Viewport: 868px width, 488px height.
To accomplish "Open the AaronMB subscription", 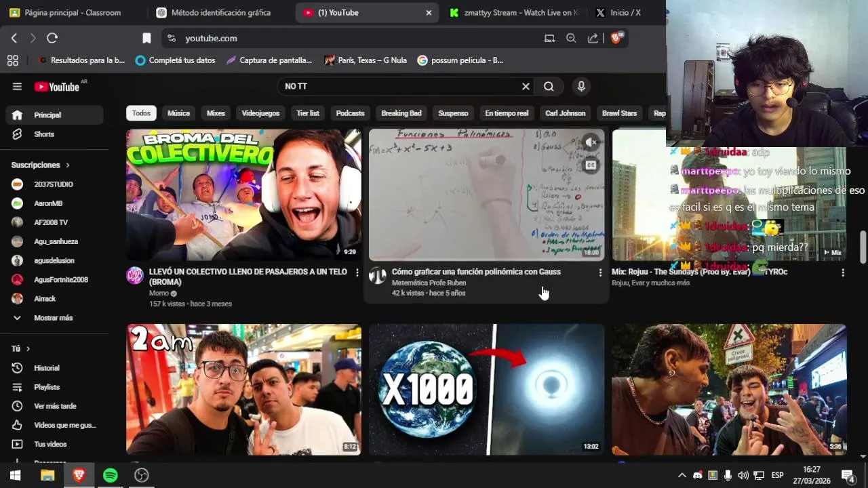I will pos(54,203).
